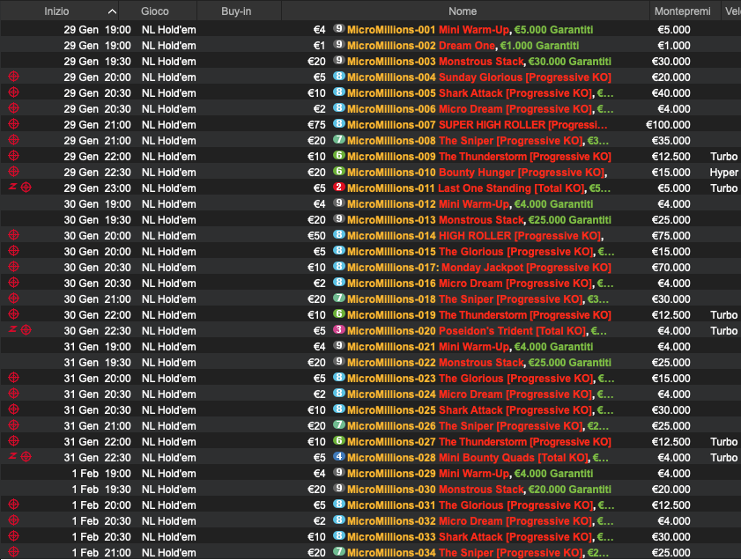The height and width of the screenshot is (560, 741).
Task: Click the target icon on MicroMillions-020 Poseidon's Trident
Action: (26, 330)
